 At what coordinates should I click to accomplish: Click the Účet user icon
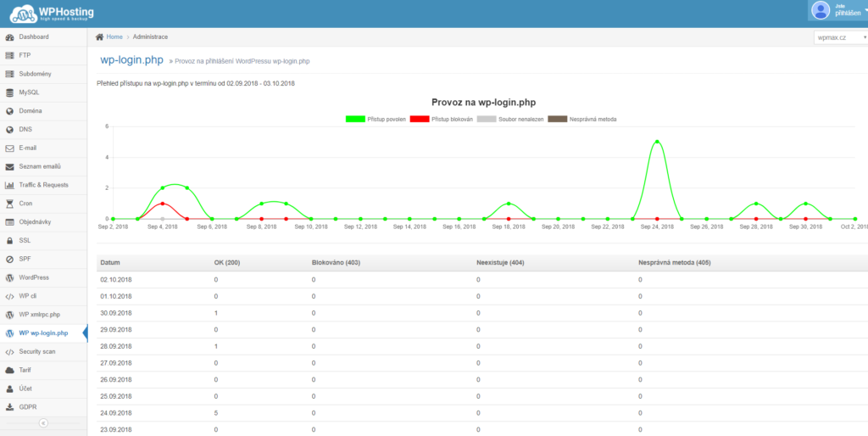(9, 388)
